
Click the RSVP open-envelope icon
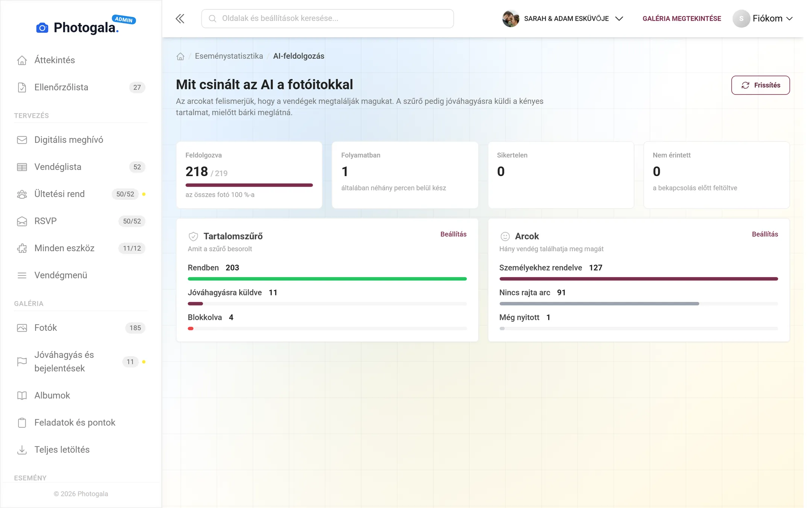click(22, 221)
